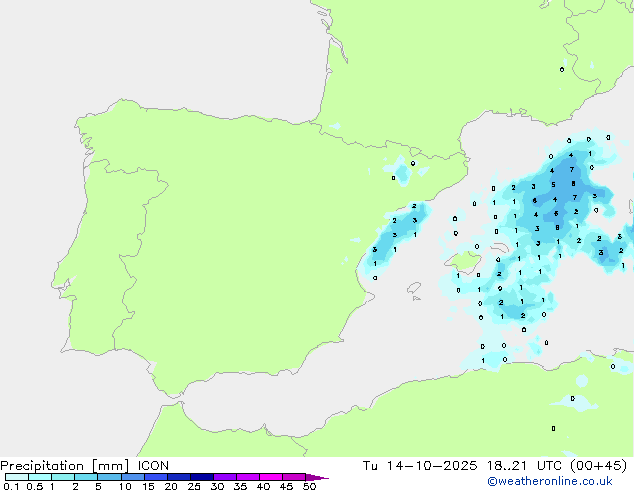Screen dimensions: 634x490
Task: Click the '30' legend scale label
Action: pos(217,486)
